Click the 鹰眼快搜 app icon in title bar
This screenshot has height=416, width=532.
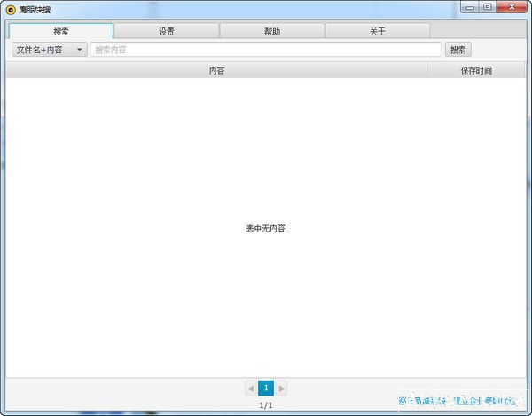pos(11,9)
